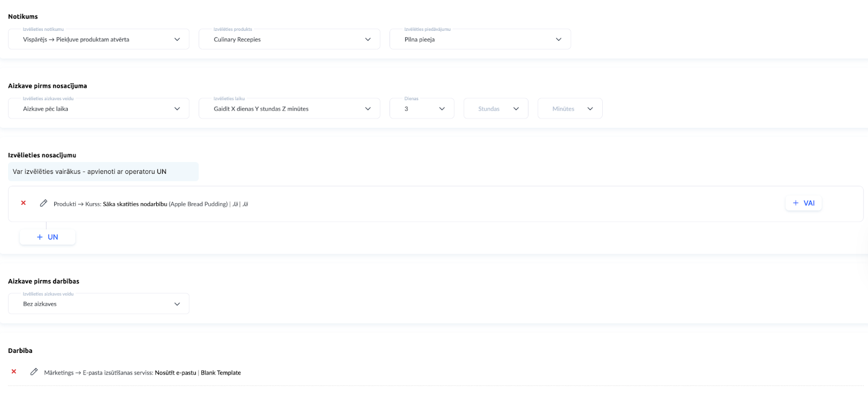Expand the Culinary Recepies product dropdown
The height and width of the screenshot is (394, 868).
point(289,40)
